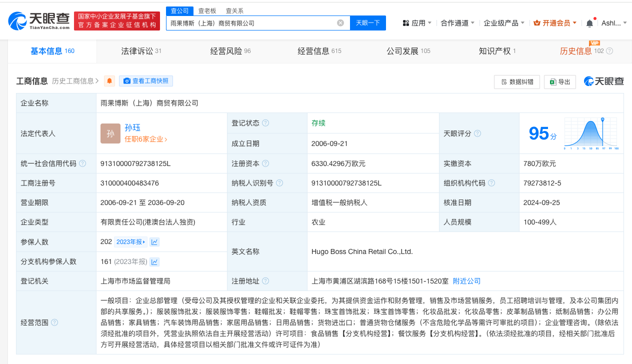The height and width of the screenshot is (364, 632).
Task: Click English name Hugo Boss China Retail Co.,Ltd.
Action: click(x=362, y=251)
